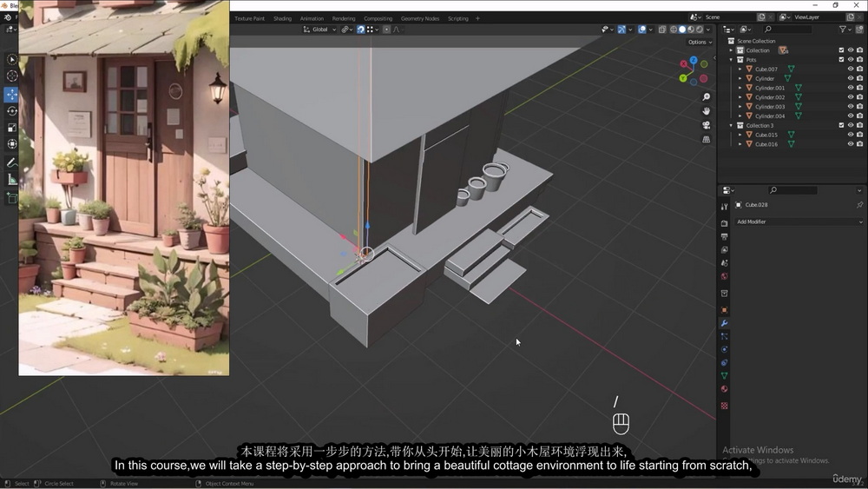Switch perspective/orthographic grid icon

click(707, 140)
